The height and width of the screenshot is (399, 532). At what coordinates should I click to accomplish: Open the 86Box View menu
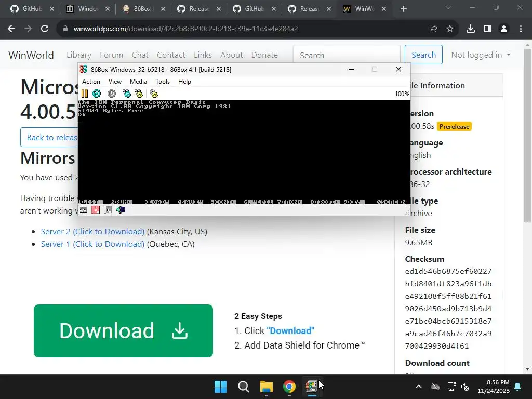[115, 82]
